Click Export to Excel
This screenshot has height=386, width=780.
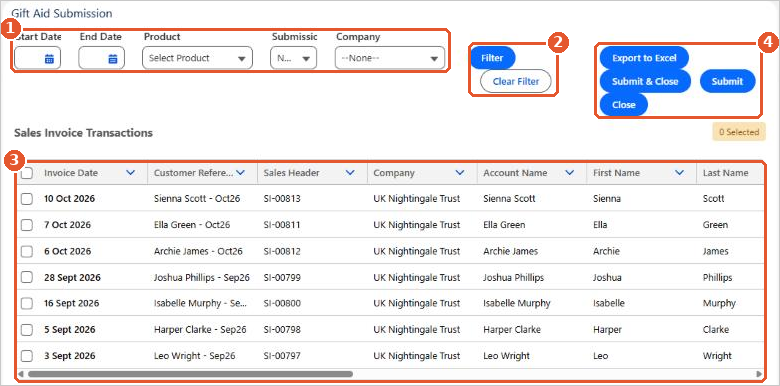644,58
